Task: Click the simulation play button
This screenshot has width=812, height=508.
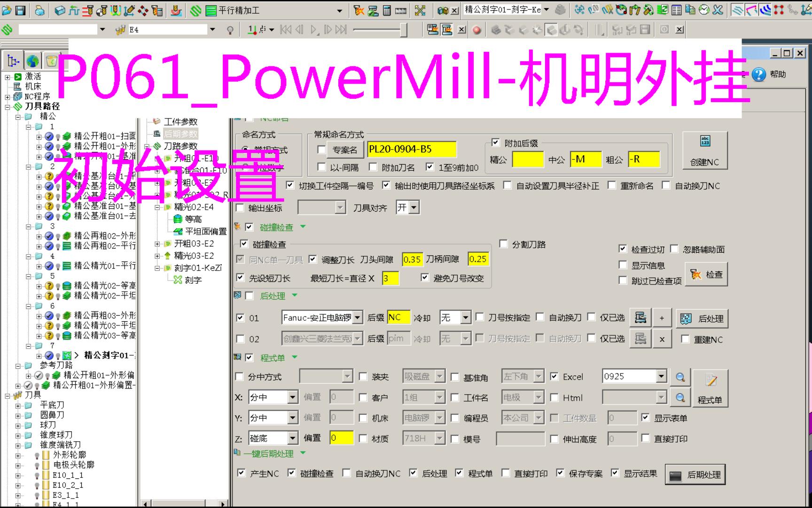Action: pos(314,30)
